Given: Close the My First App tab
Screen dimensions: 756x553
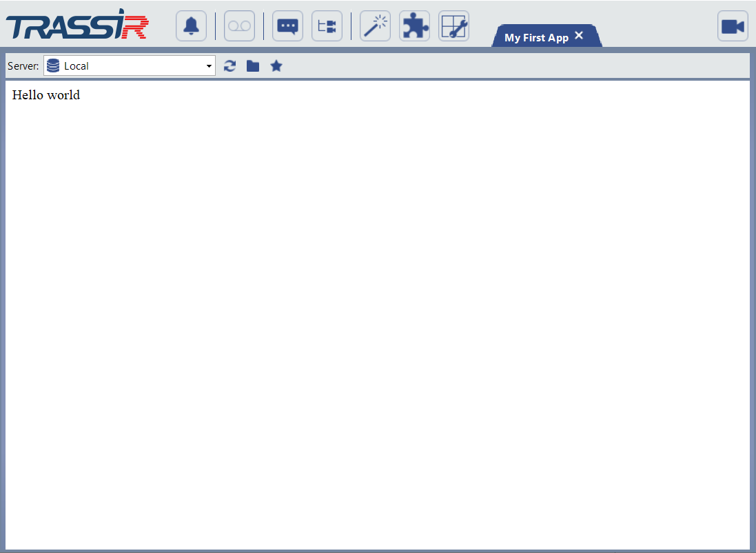Looking at the screenshot, I should (579, 35).
